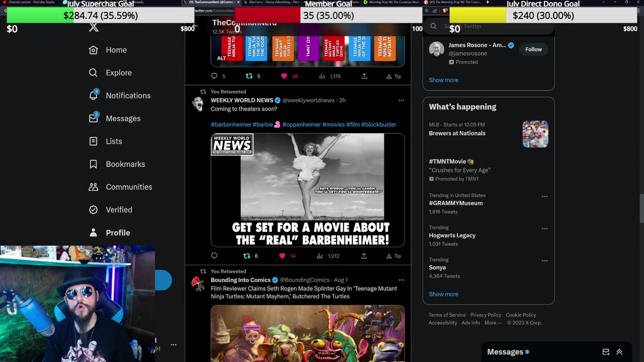Click the Explore magnifier icon

[x=93, y=73]
